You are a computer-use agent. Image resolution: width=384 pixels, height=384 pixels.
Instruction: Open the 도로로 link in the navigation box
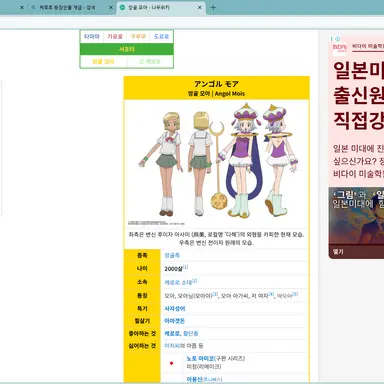pyautogui.click(x=161, y=36)
